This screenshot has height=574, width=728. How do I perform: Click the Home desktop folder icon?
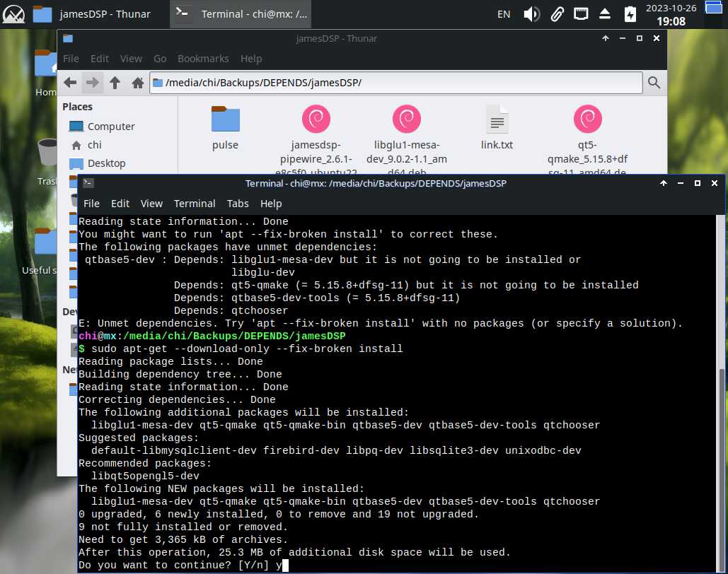tap(45, 64)
